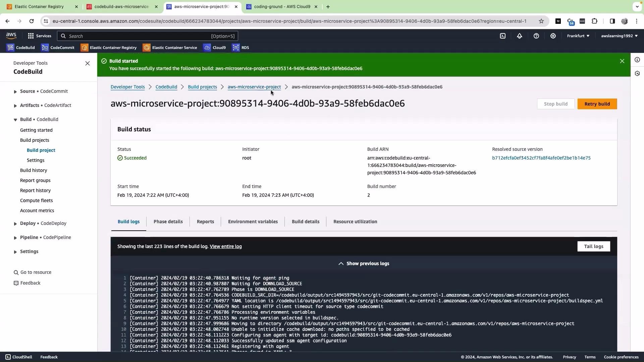This screenshot has height=362, width=644.
Task: Close the coding-ground Cloud9 browser tab
Action: tap(316, 7)
